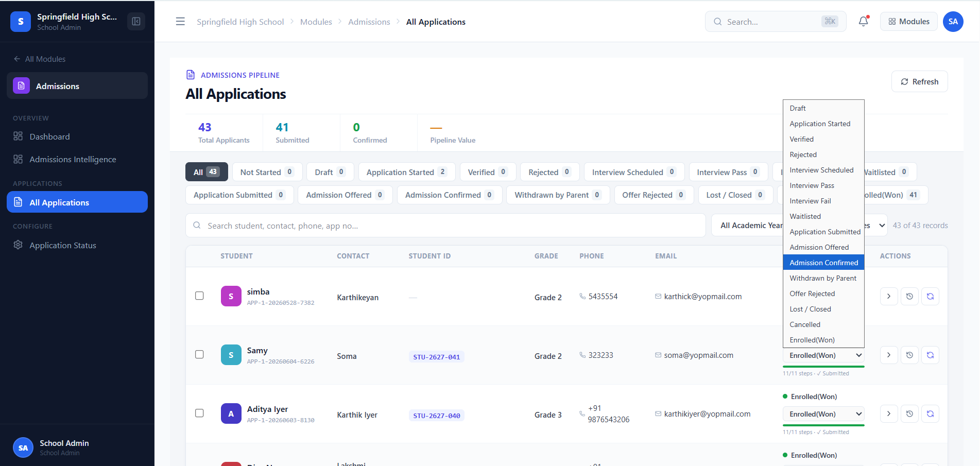
Task: Open Admissions Intelligence in sidebar
Action: pyautogui.click(x=77, y=159)
